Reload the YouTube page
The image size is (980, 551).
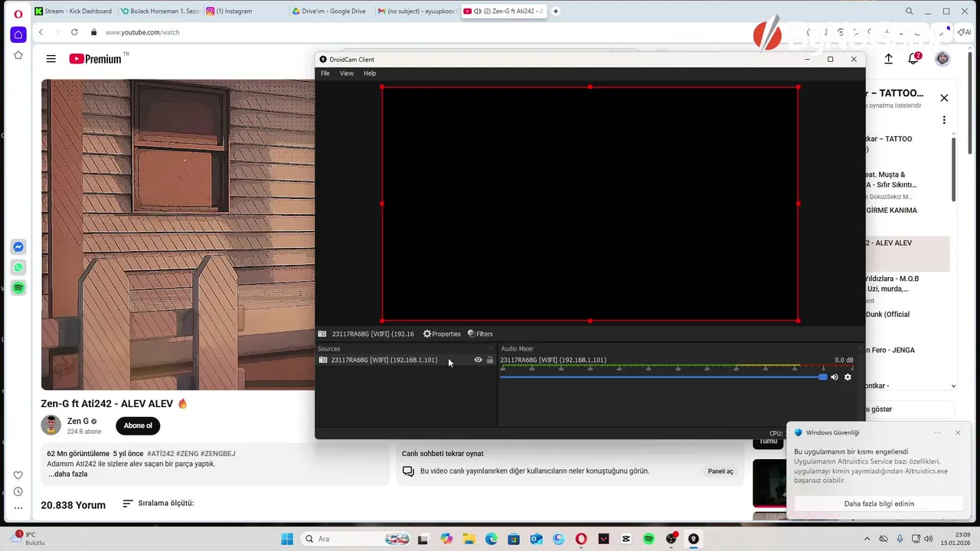74,32
